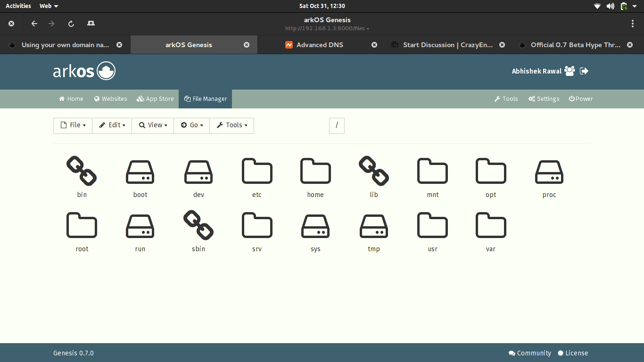This screenshot has height=362, width=644.
Task: Open the usr folder icon
Action: coord(432,225)
